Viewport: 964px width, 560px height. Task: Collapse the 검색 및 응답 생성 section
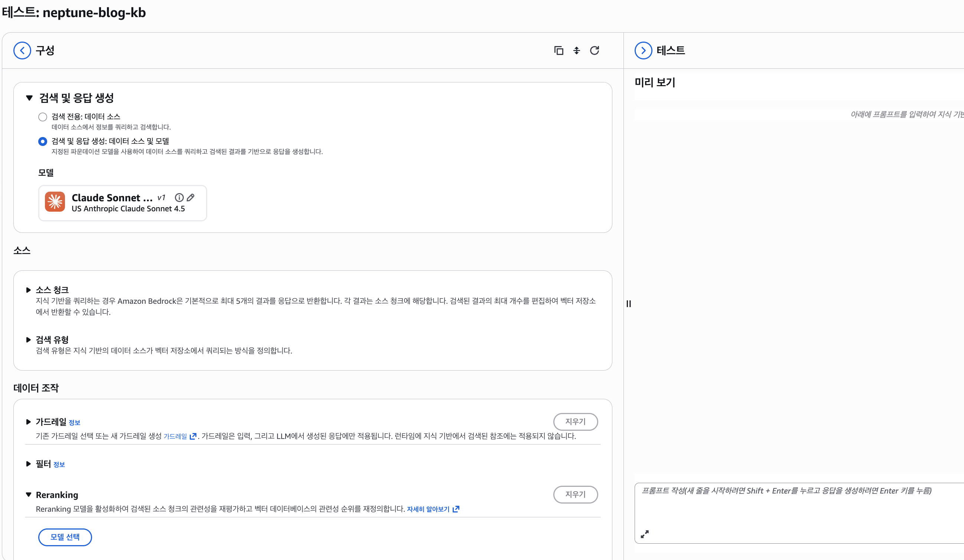(29, 98)
